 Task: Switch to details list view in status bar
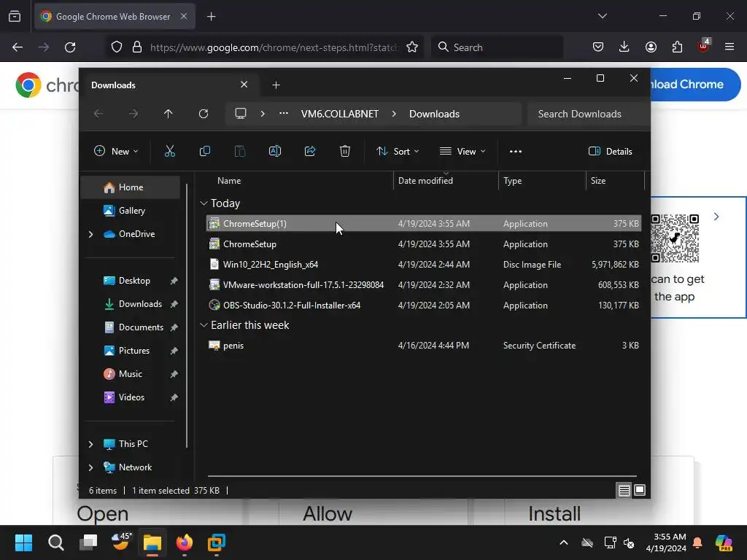[624, 490]
